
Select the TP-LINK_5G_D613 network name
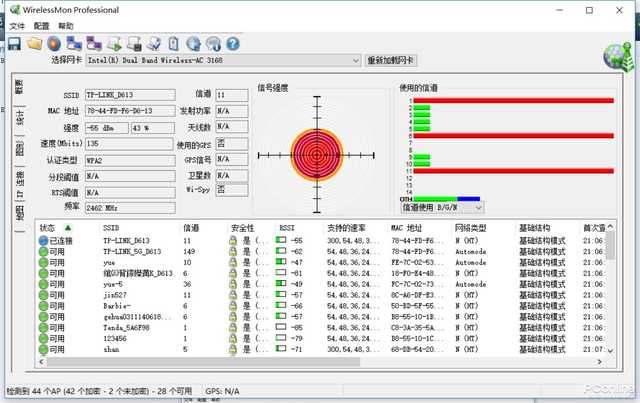(x=132, y=252)
